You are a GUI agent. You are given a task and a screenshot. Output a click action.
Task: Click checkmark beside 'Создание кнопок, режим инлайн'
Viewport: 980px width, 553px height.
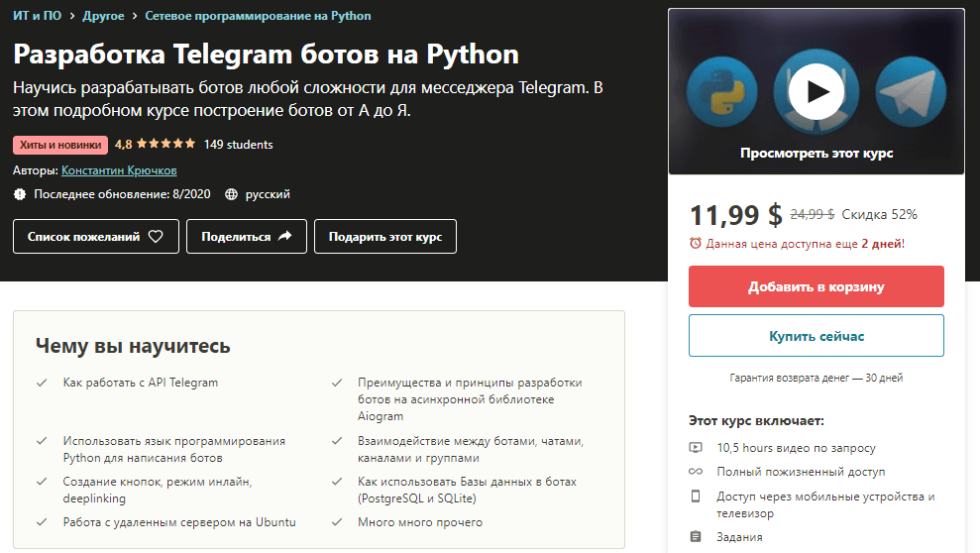(42, 481)
